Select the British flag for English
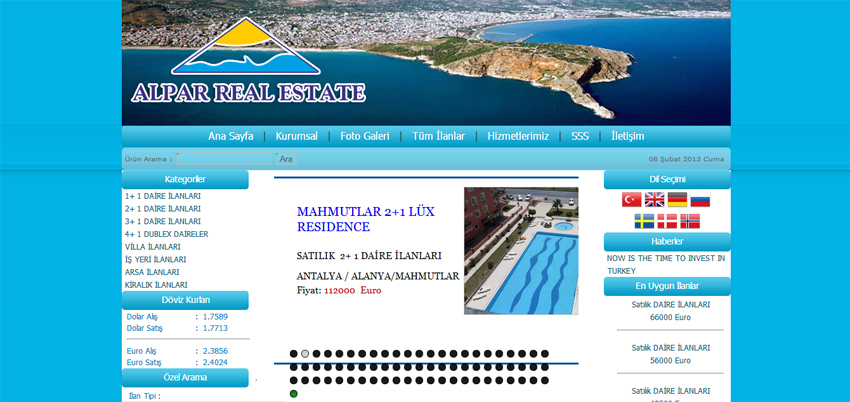Screen dimensions: 850x402 coord(654,199)
